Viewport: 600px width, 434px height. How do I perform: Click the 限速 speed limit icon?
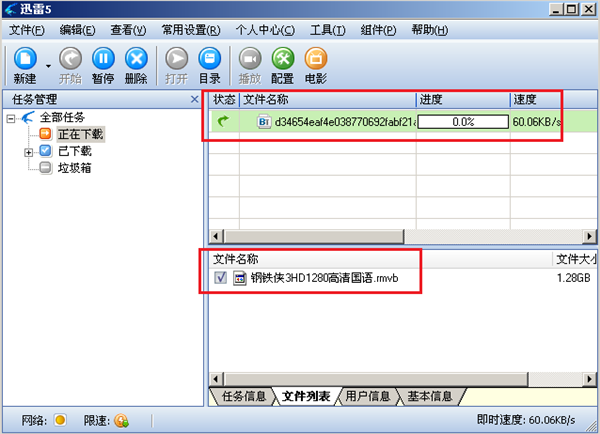tap(121, 421)
